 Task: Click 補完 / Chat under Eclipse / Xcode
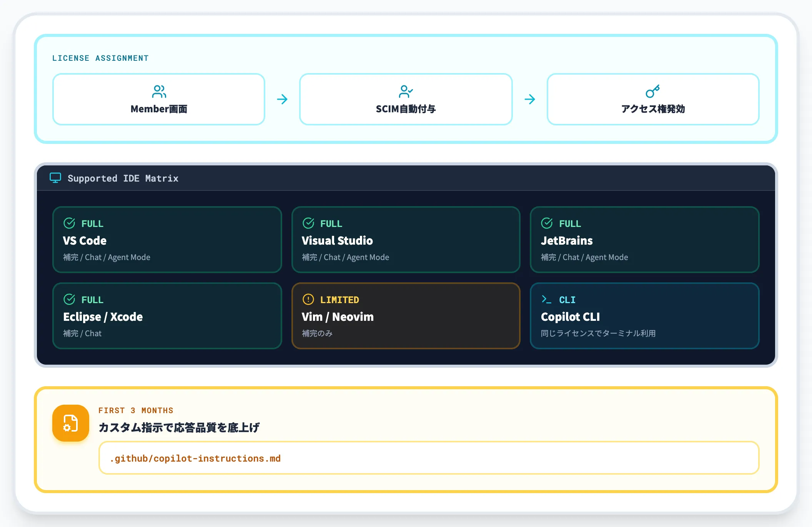[82, 334]
